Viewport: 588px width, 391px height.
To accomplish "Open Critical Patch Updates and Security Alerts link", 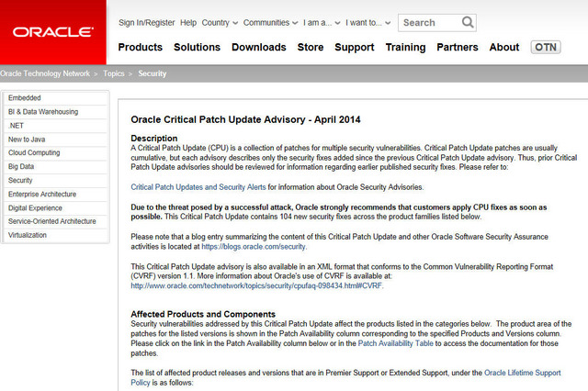I will 198,187.
